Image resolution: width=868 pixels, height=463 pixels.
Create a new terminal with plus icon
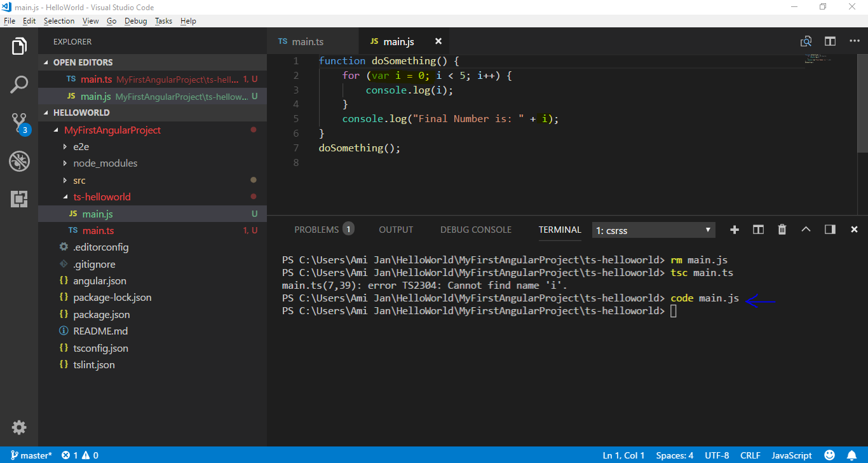coord(735,230)
